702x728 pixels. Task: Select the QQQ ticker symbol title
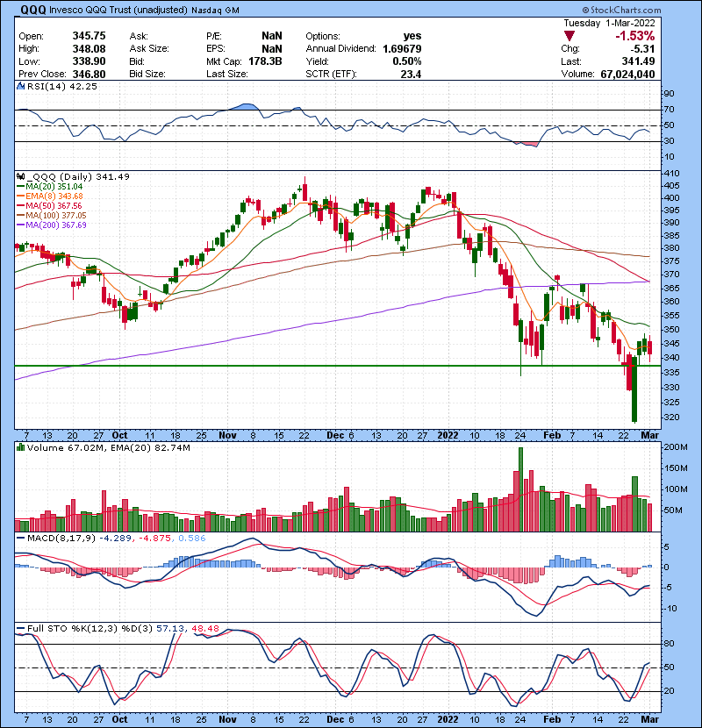(x=33, y=10)
